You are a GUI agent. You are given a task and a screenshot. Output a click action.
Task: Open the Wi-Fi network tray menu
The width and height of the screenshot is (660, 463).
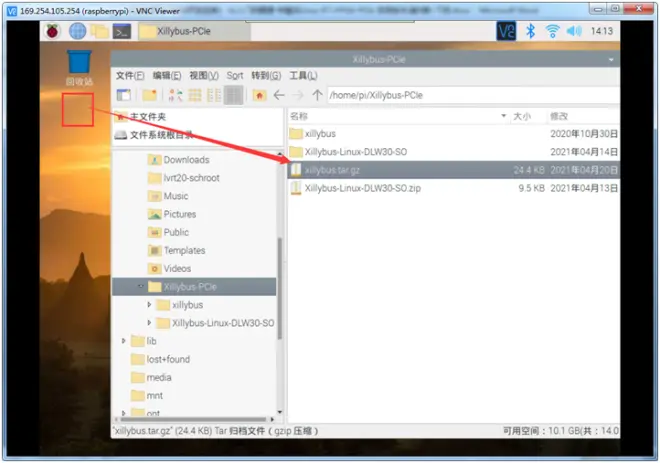[552, 31]
